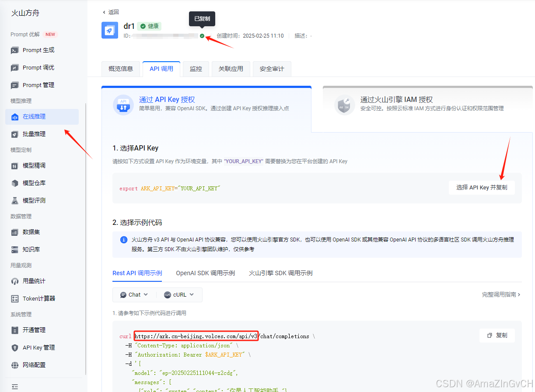Open 完整调用指南 link
The image size is (535, 392).
coord(501,295)
